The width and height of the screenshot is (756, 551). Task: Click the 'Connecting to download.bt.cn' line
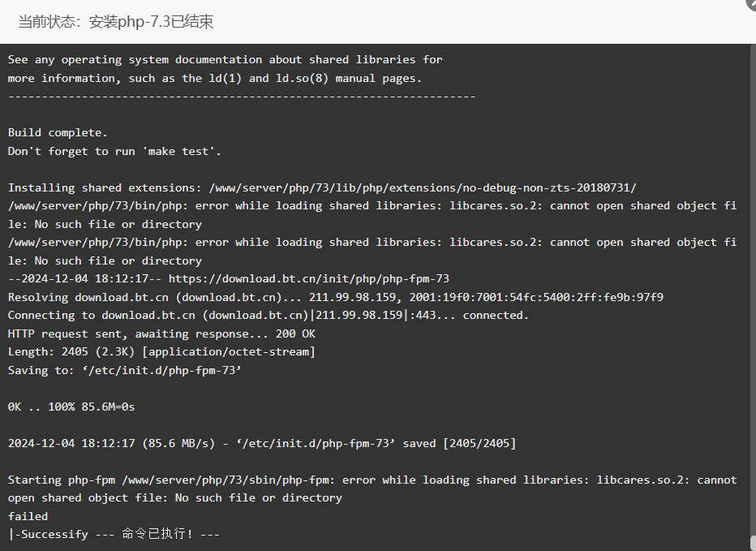pyautogui.click(x=268, y=316)
